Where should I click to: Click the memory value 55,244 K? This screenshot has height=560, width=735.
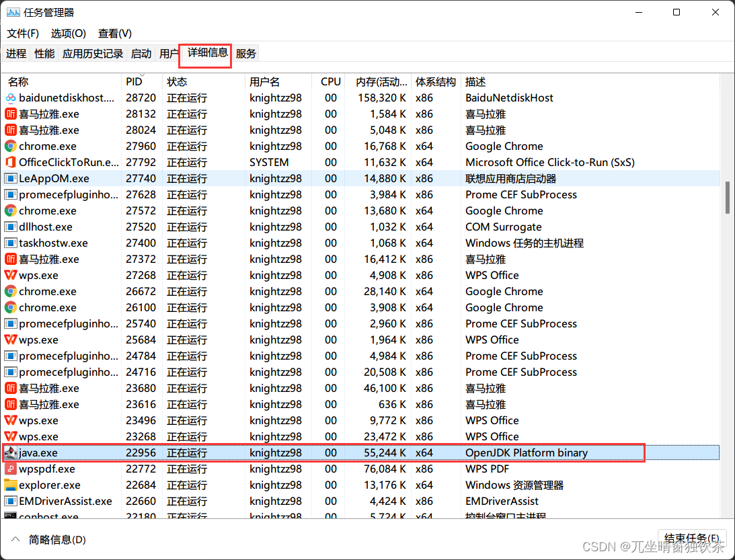pyautogui.click(x=385, y=452)
